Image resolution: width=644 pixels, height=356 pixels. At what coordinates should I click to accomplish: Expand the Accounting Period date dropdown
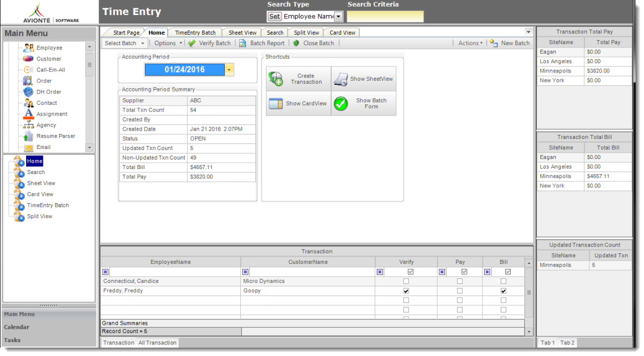pyautogui.click(x=230, y=70)
